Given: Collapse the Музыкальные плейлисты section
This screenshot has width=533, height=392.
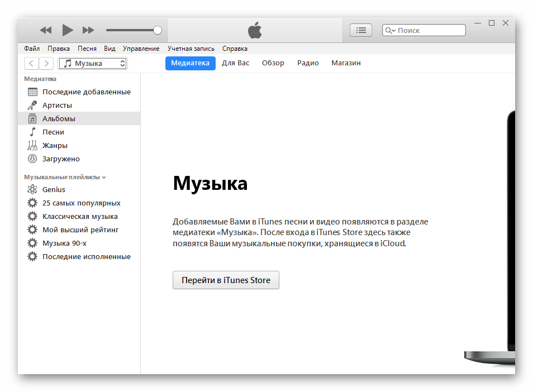Looking at the screenshot, I should (x=104, y=178).
